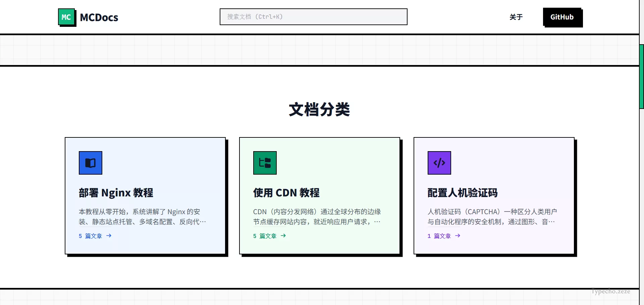Click the green page scrollbar thumb
The height and width of the screenshot is (305, 644).
(x=642, y=76)
